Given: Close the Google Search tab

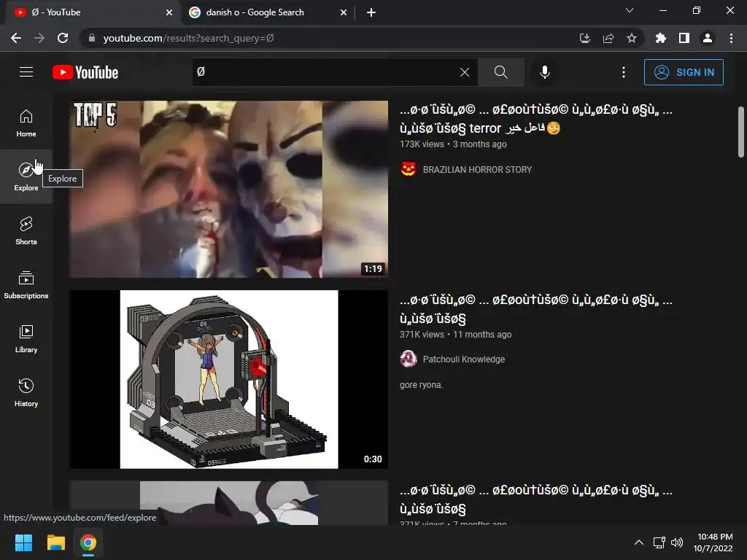Looking at the screenshot, I should click(344, 12).
